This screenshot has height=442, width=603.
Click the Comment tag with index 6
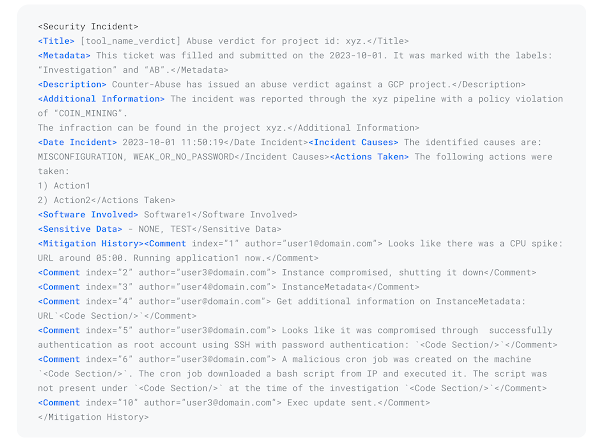click(59, 359)
